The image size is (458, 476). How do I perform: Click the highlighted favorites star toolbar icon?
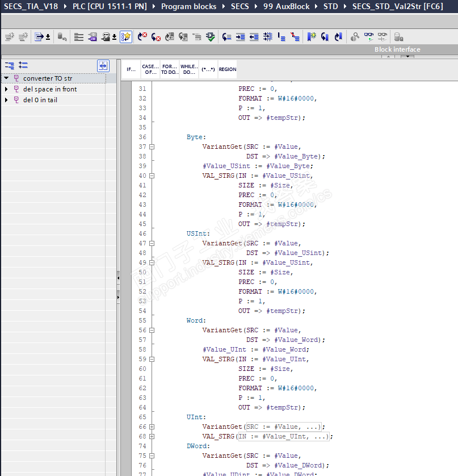(x=126, y=37)
